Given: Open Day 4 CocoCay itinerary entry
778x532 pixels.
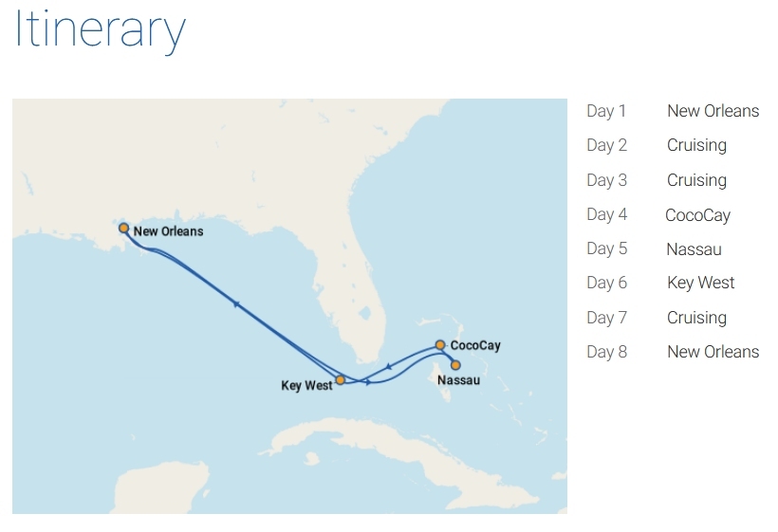Looking at the screenshot, I should pyautogui.click(x=658, y=214).
